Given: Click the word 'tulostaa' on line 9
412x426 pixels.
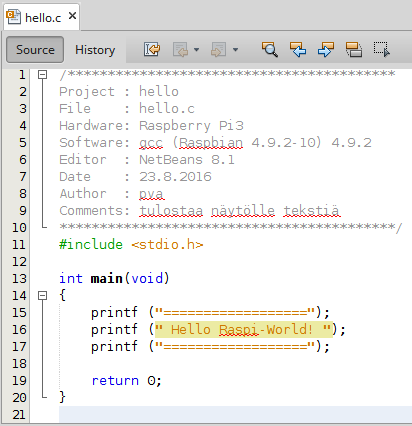Looking at the screenshot, I should pos(171,211).
